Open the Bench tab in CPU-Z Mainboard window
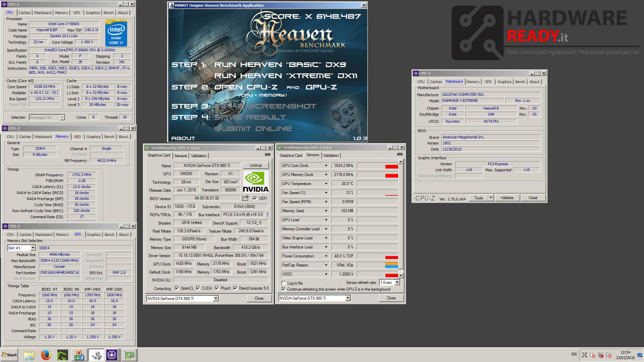Screen dimensions: 644x362 coord(520,82)
